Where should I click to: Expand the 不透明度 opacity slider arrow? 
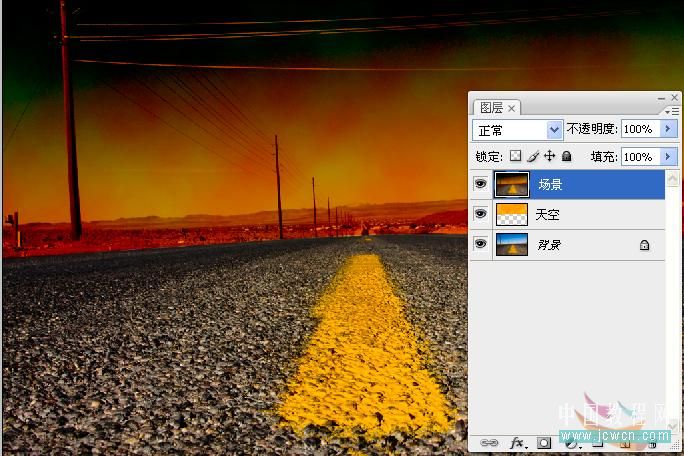(x=668, y=129)
